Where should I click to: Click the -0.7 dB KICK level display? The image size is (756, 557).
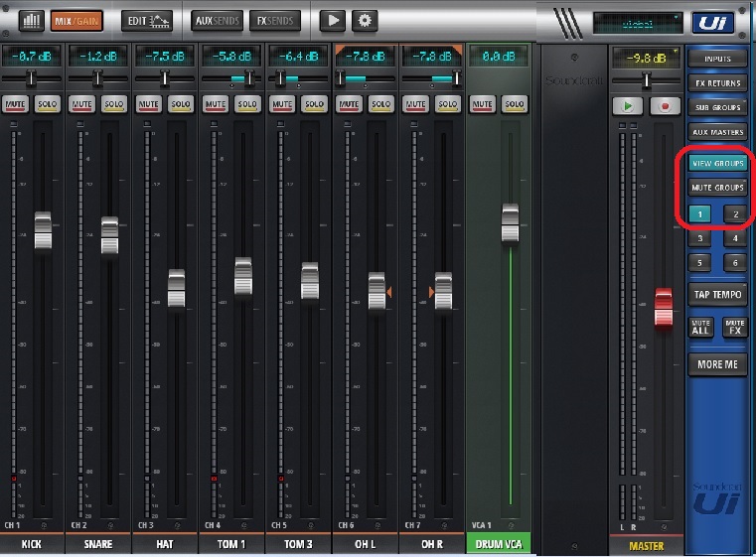pos(32,57)
